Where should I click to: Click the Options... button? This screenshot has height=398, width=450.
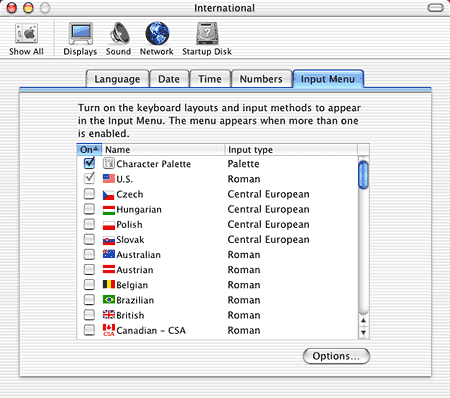[336, 356]
